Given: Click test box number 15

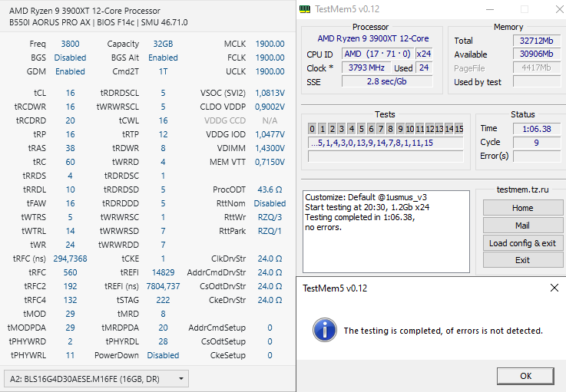Looking at the screenshot, I should point(458,129).
